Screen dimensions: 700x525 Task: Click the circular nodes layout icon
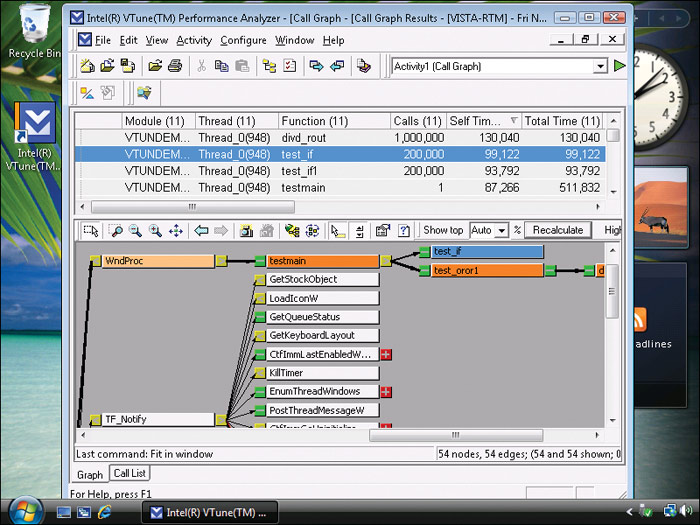click(x=312, y=230)
